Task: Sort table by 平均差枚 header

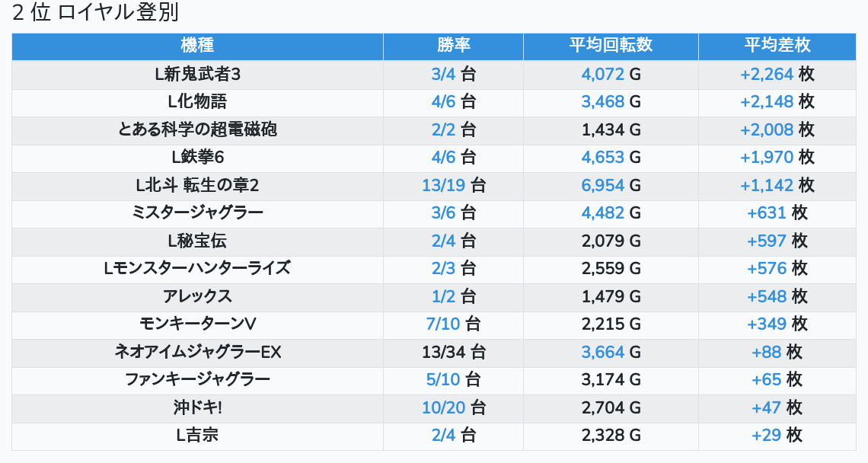Action: click(777, 46)
